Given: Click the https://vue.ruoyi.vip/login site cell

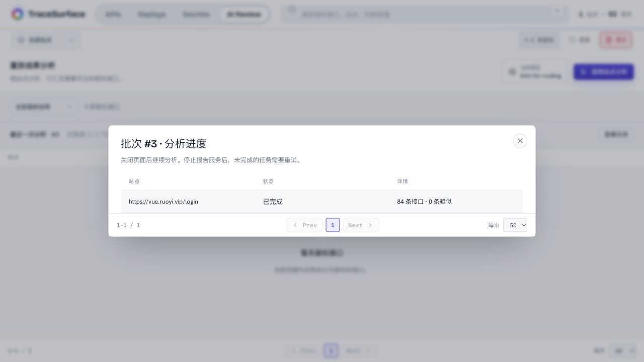Looking at the screenshot, I should coord(188,202).
